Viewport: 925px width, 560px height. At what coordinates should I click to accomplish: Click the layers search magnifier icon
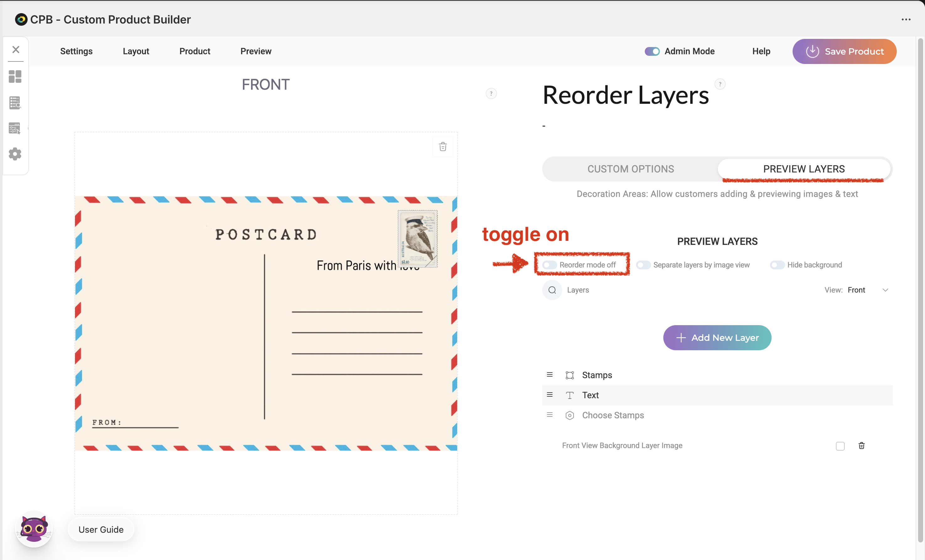[552, 290]
